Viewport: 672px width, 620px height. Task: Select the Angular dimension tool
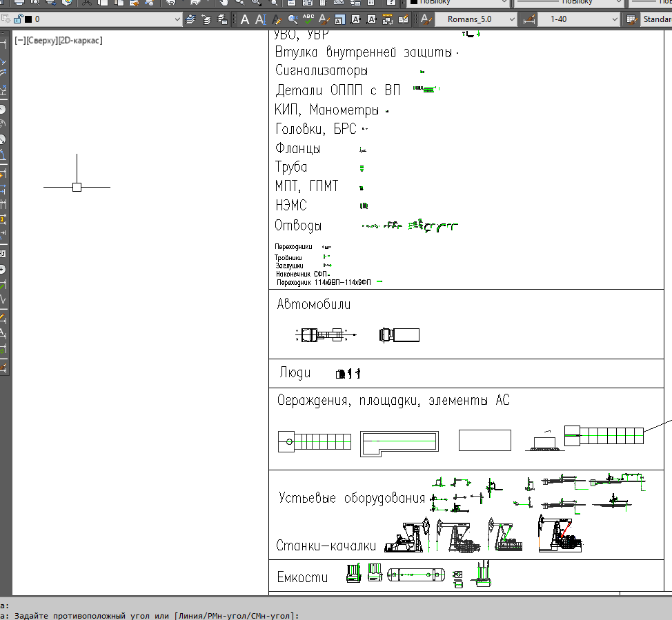3,154
